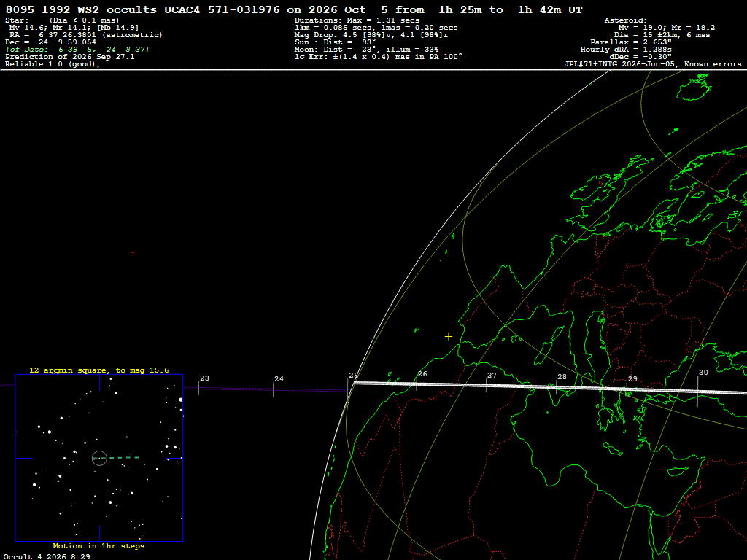747x560 pixels.
Task: Click the green 'of Date' coordinates line
Action: [77, 50]
